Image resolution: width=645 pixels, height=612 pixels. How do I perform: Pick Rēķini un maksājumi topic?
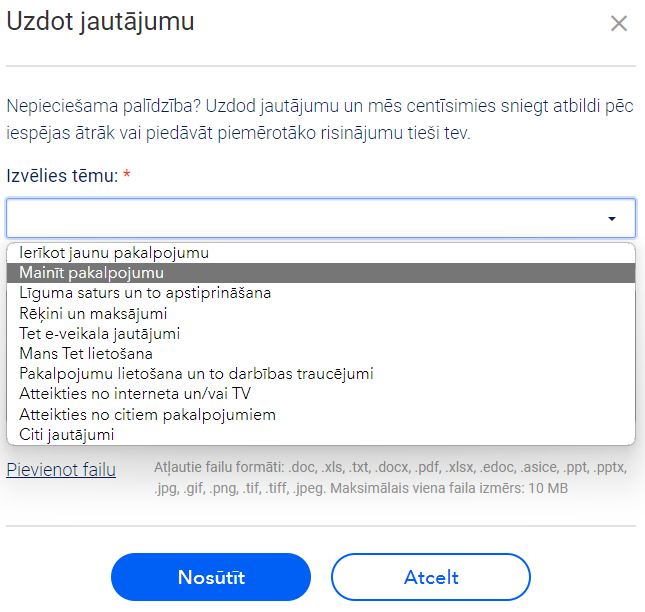pos(321,313)
